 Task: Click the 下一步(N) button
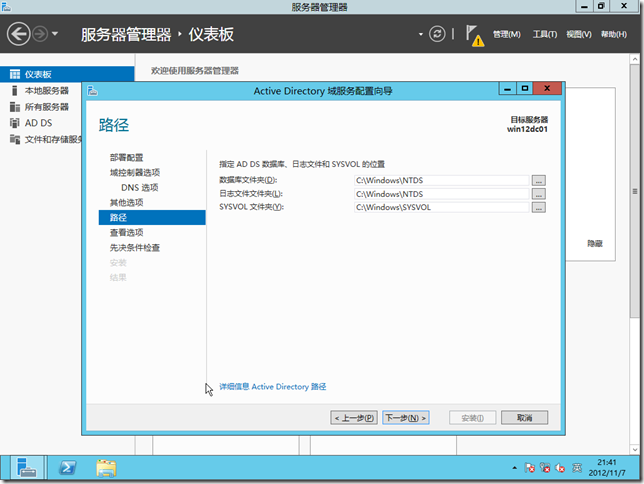coord(406,418)
